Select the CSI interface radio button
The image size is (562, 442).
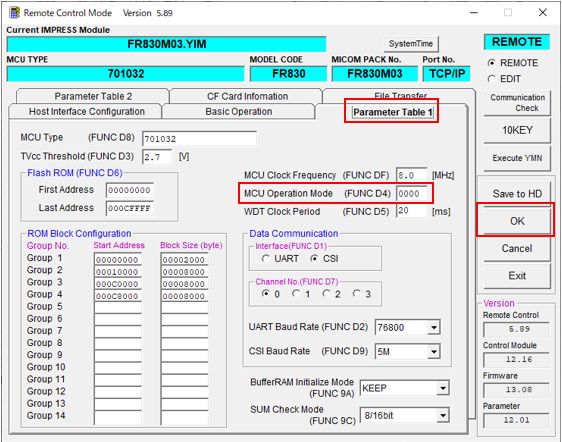[x=314, y=258]
